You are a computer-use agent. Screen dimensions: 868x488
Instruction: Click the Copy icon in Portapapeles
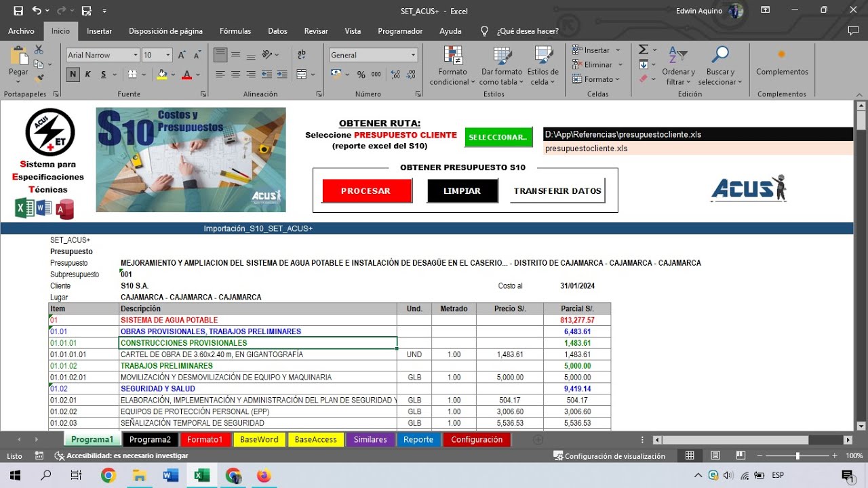(x=39, y=64)
